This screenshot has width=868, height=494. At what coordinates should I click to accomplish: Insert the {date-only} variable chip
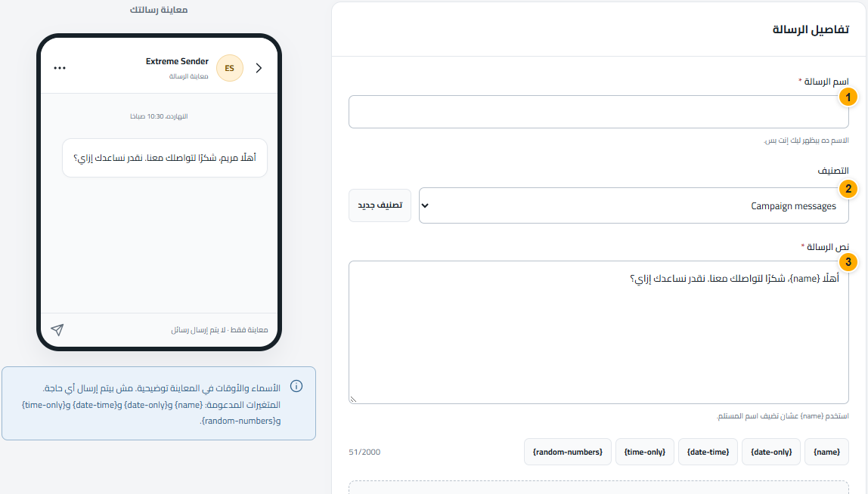point(771,452)
